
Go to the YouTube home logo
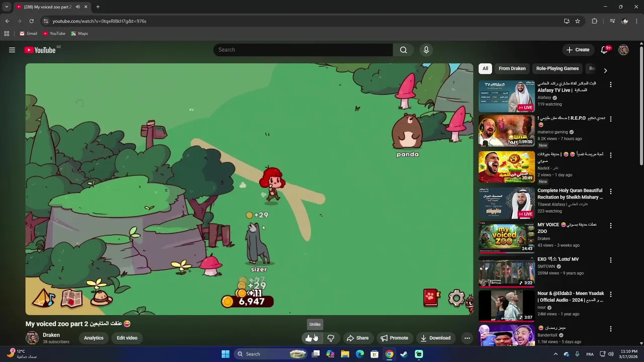click(x=40, y=50)
